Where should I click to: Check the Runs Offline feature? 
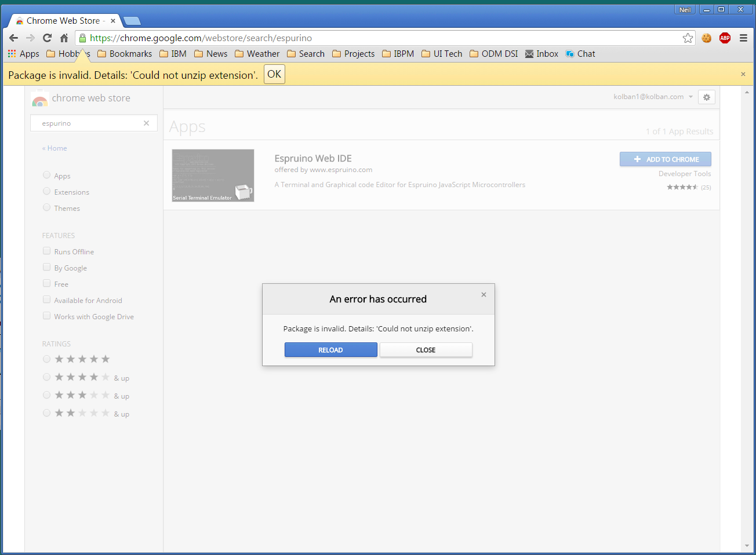pos(47,251)
